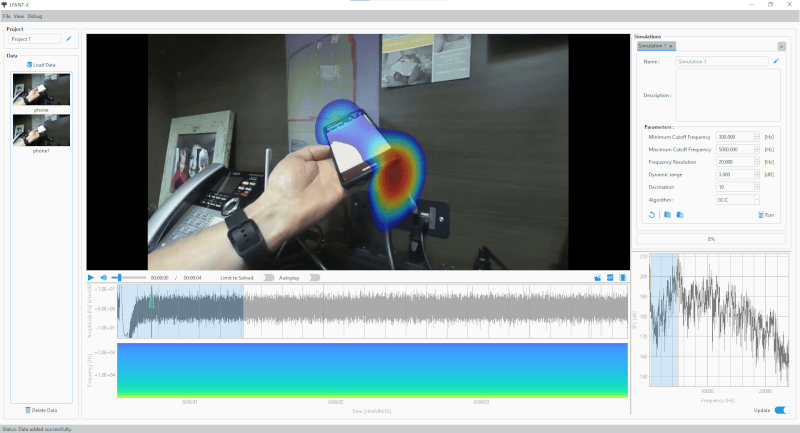Image resolution: width=800 pixels, height=433 pixels.
Task: Click the 0% simulation progress bar
Action: 711,239
